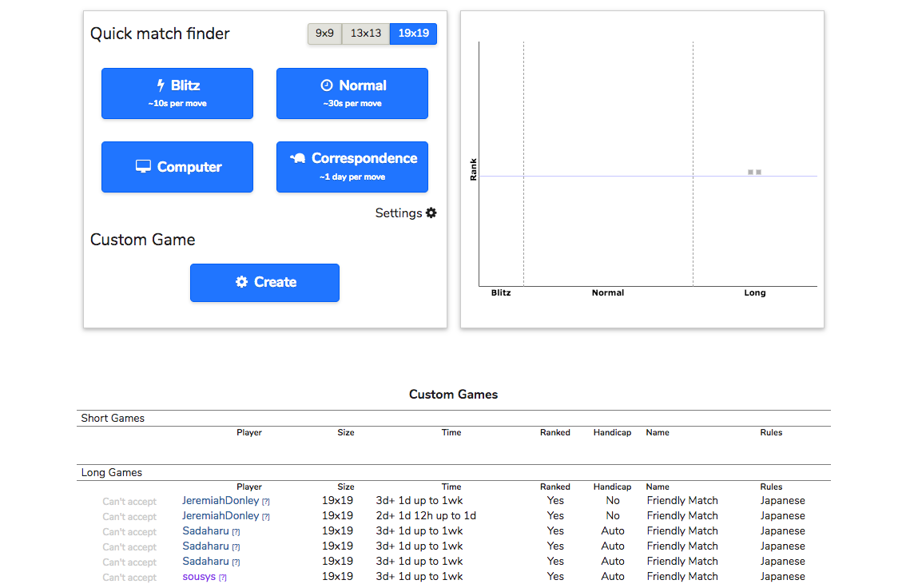Viewport: 910px width, 588px height.
Task: Click the Ranked column header under Long Games
Action: point(554,487)
